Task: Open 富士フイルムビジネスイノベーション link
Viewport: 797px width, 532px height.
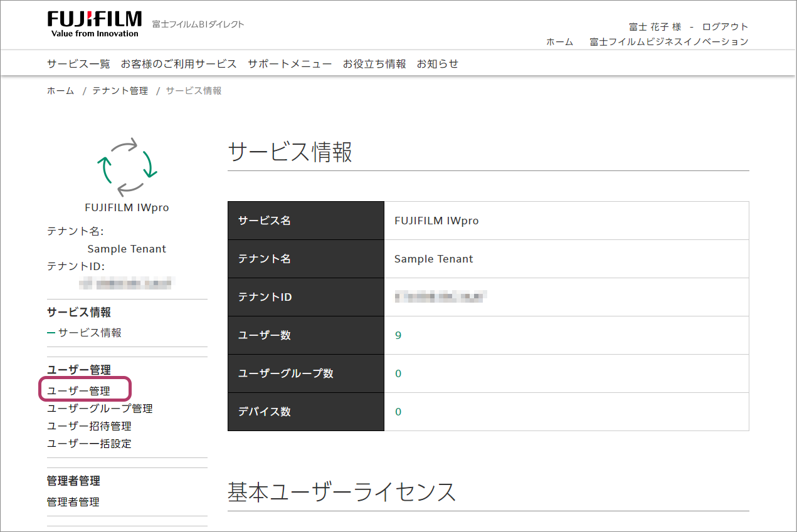Action: click(x=669, y=42)
